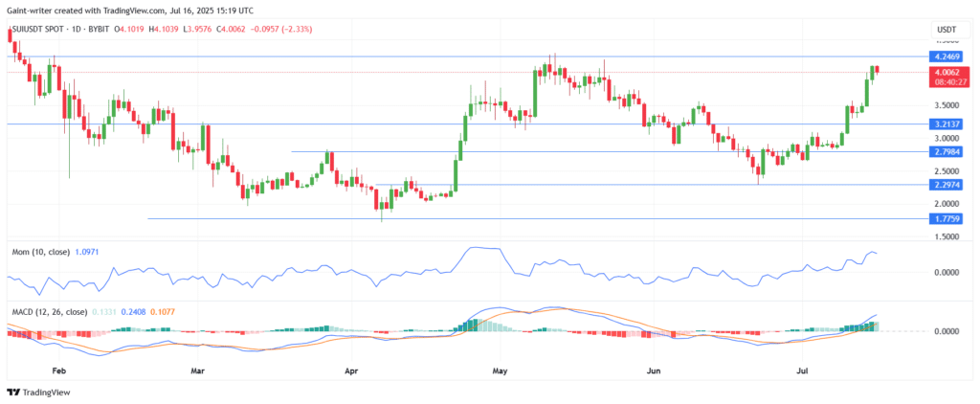
Task: Select the 1.7759 price level label
Action: click(944, 219)
